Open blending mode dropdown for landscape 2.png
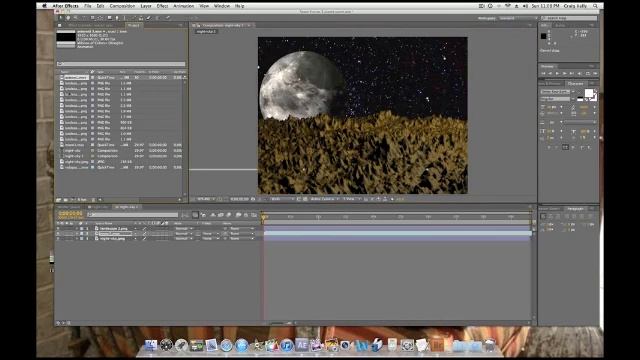The width and height of the screenshot is (640, 360). click(x=184, y=228)
